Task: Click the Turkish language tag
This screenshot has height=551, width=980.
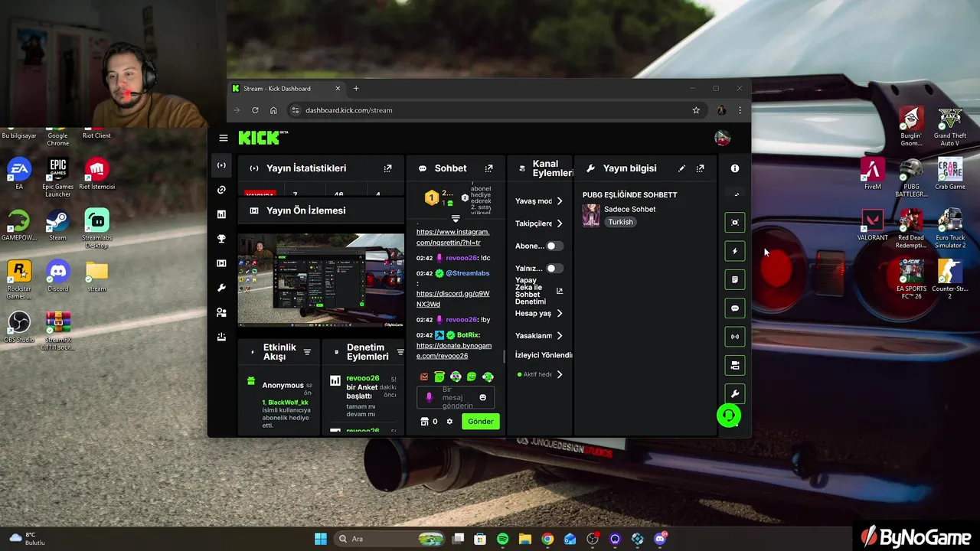Action: 621,222
